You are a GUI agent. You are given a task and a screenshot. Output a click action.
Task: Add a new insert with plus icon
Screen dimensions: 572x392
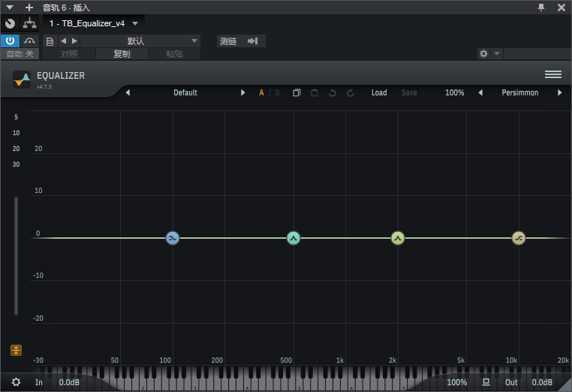(29, 8)
